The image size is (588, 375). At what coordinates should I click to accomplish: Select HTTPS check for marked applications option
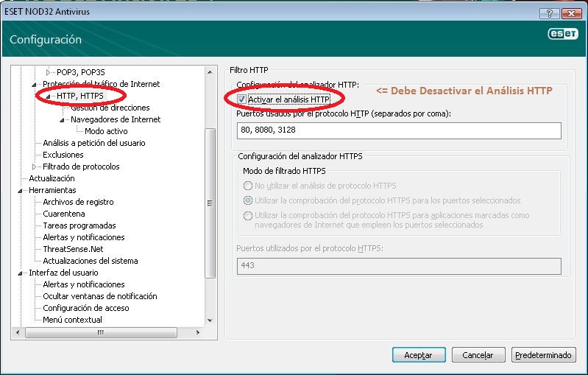(x=248, y=215)
